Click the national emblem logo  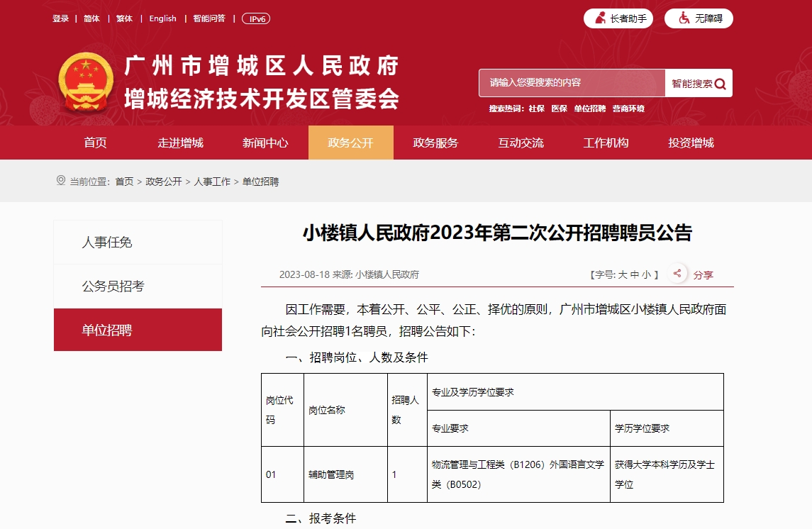85,82
